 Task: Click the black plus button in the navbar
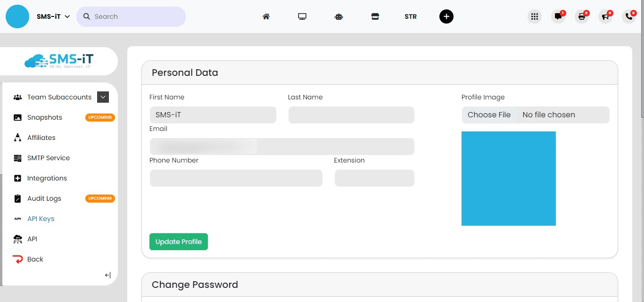(x=446, y=16)
